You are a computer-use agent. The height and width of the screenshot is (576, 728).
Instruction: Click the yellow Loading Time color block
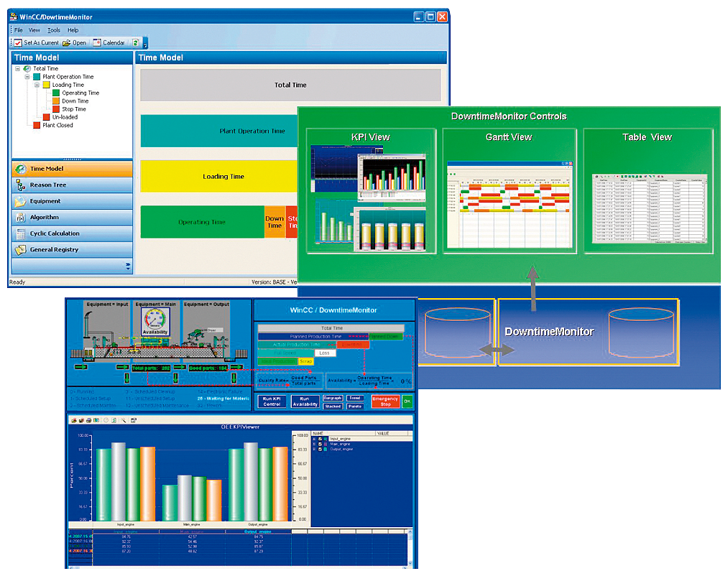224,177
